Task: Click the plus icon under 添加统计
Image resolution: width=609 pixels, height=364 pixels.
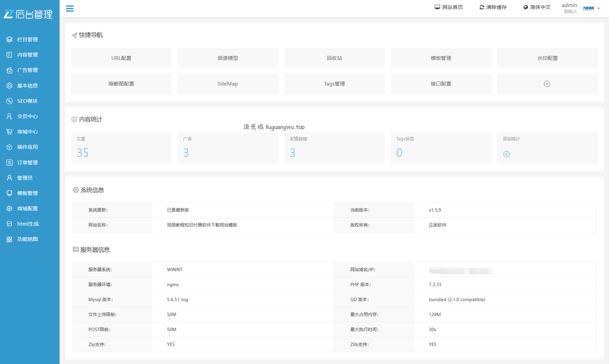Action: pos(506,154)
